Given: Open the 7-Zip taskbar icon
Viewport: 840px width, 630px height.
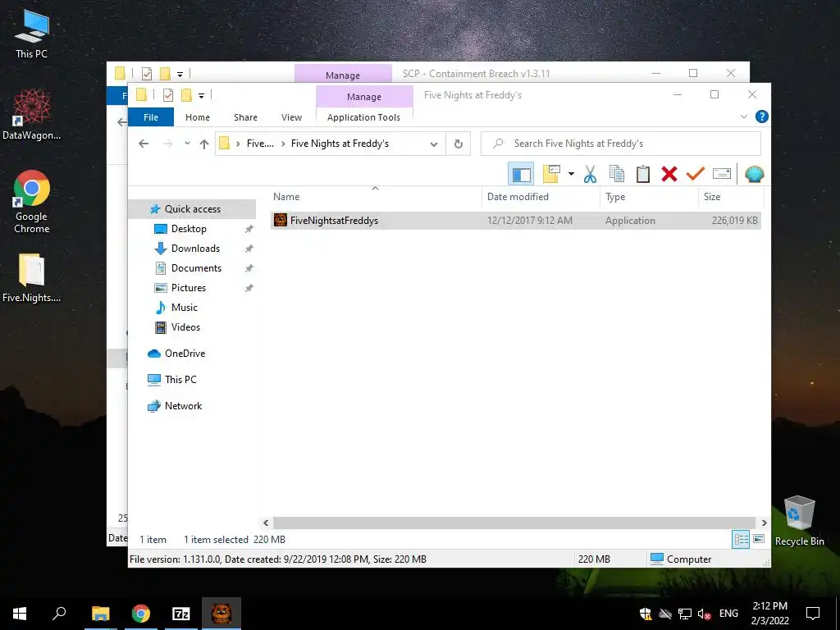Looking at the screenshot, I should tap(180, 614).
